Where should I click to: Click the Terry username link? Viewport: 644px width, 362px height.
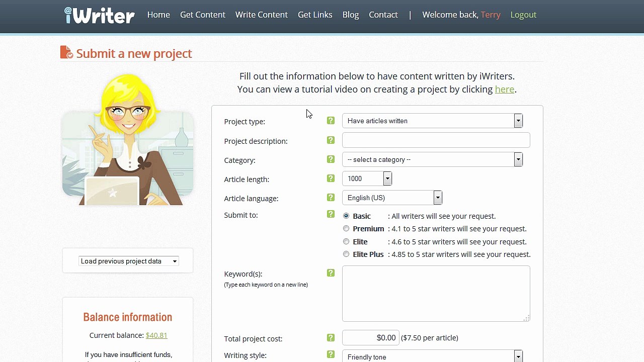(491, 15)
